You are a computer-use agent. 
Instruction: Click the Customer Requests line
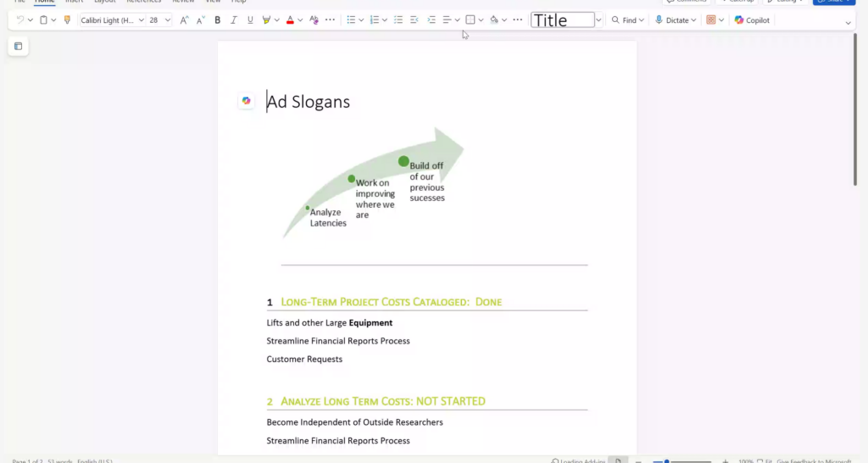click(x=304, y=360)
